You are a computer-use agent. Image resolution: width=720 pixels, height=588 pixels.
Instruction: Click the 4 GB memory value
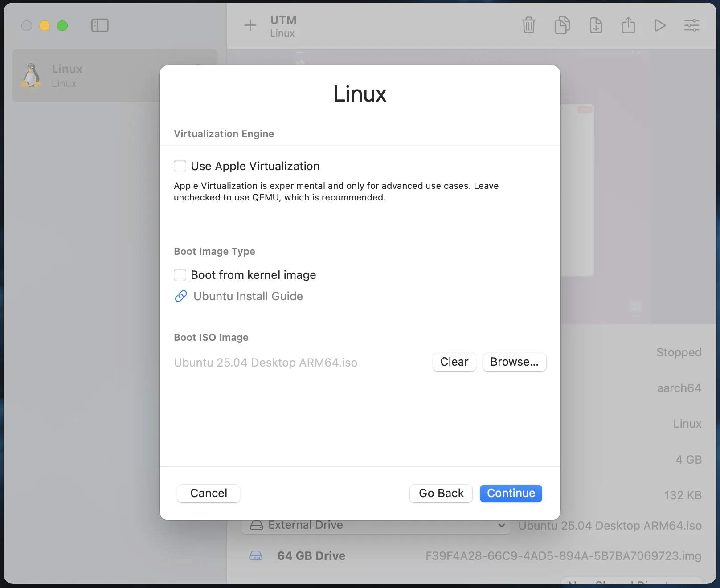[688, 460]
